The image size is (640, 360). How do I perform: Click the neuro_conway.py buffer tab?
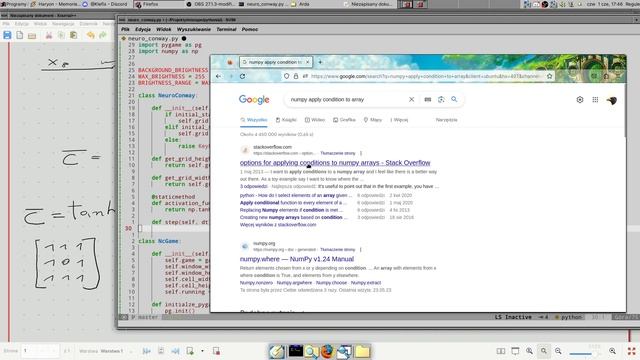[x=153, y=38]
